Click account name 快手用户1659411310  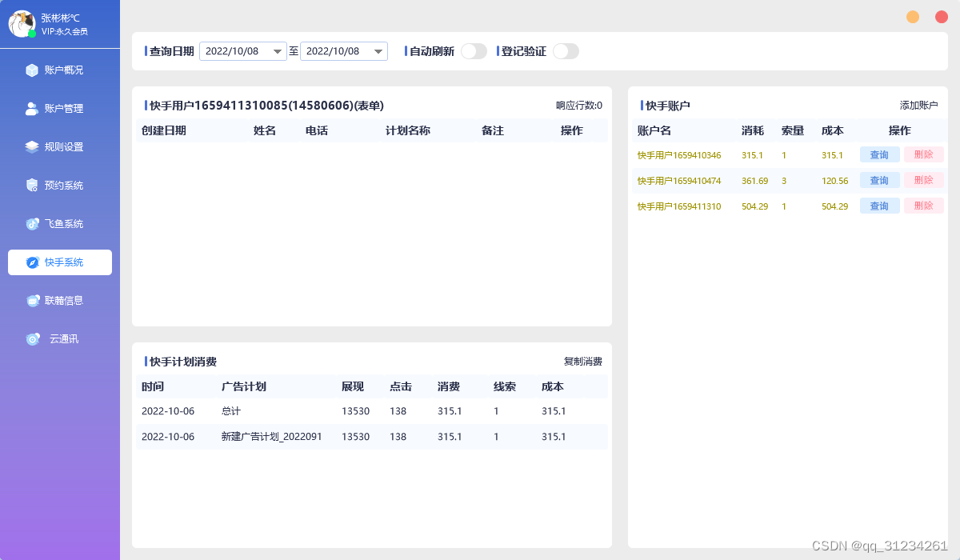click(x=679, y=206)
